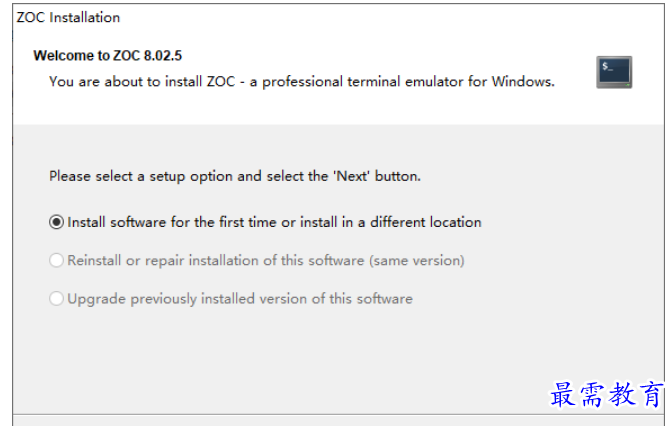
Task: Click the 'Welcome to ZOC 8.02.5' heading
Action: pyautogui.click(x=108, y=56)
